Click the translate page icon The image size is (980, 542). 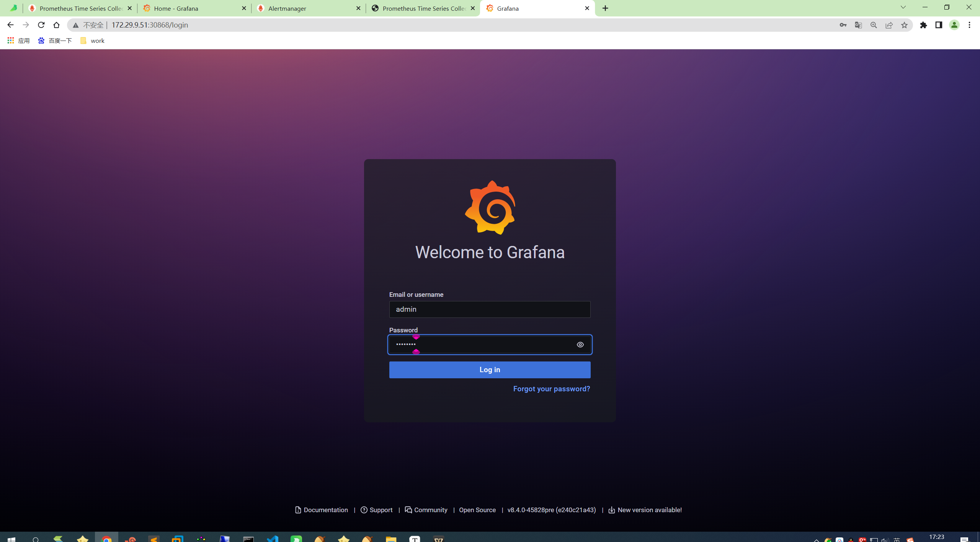point(858,25)
